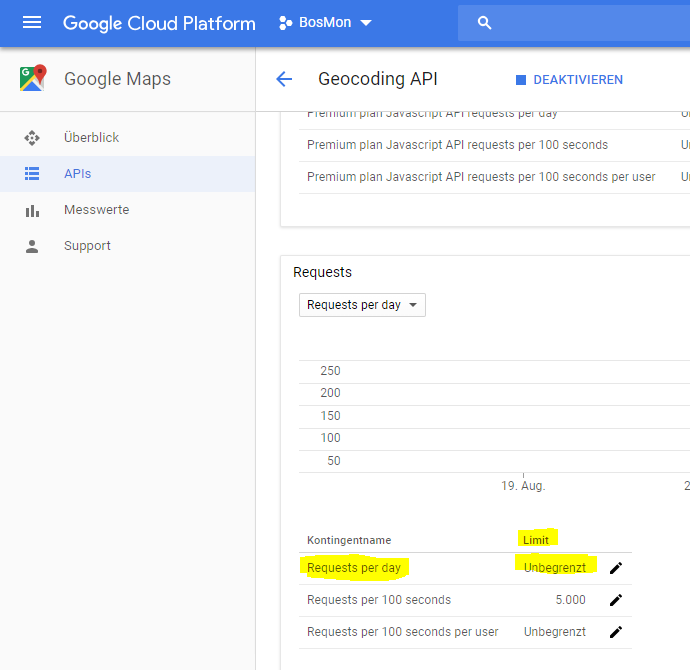Click the Überblick overview icon

pos(32,138)
